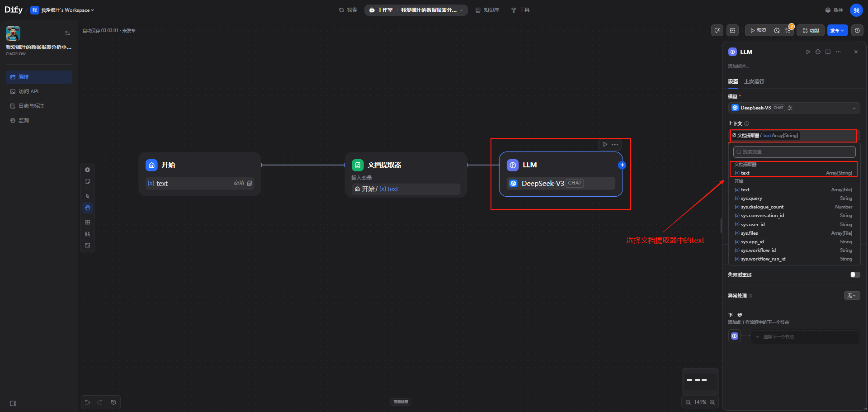The width and height of the screenshot is (868, 412).
Task: Open the user avatar menu
Action: 856,10
